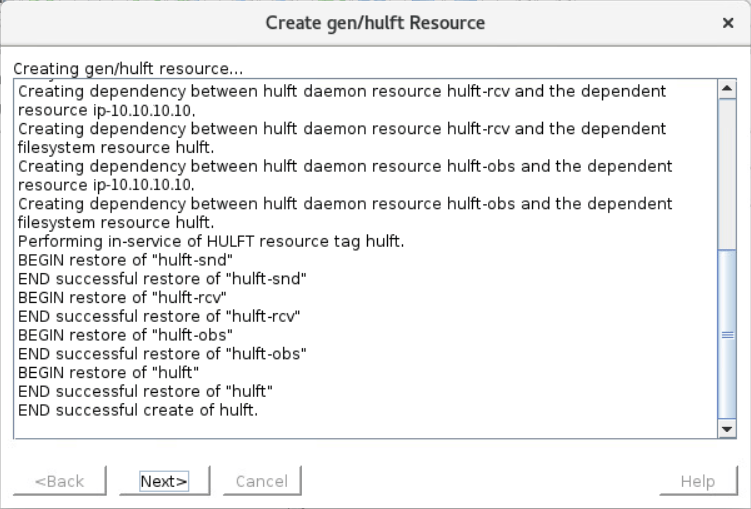Click the scrollbar down arrow

727,429
